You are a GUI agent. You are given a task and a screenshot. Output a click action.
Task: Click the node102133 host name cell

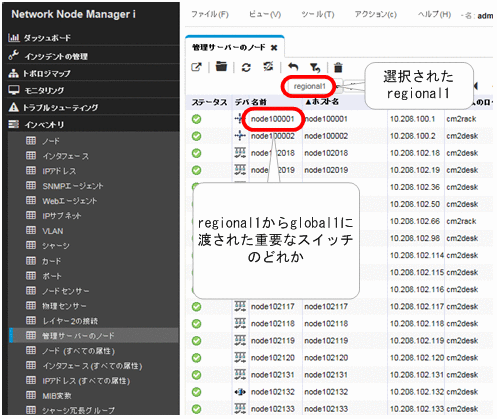coord(326,409)
